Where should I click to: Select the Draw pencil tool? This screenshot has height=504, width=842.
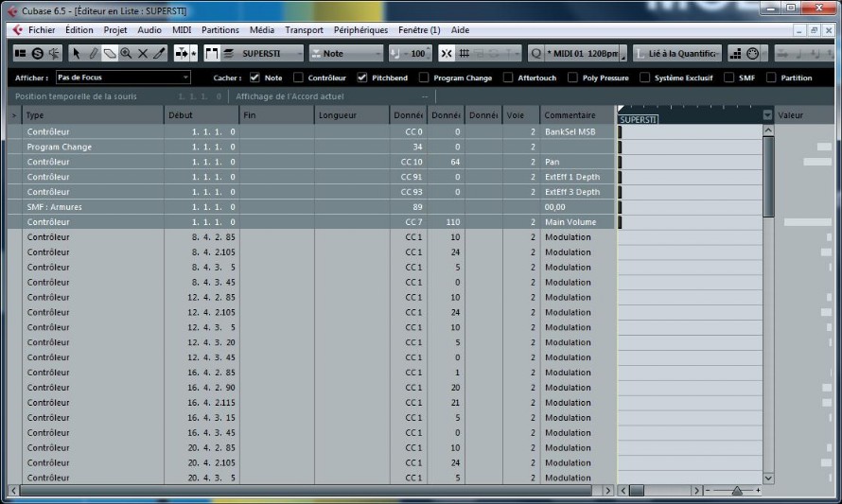pos(94,53)
